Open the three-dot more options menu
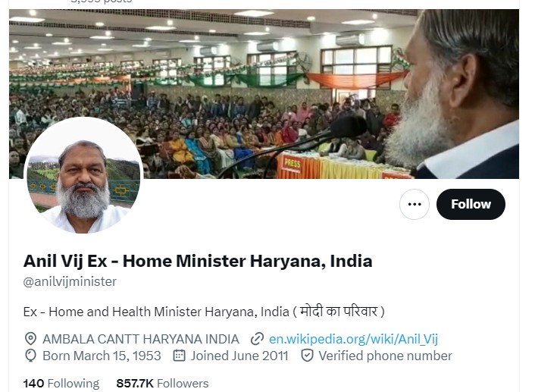Screen dimensions: 535x392 click(415, 204)
